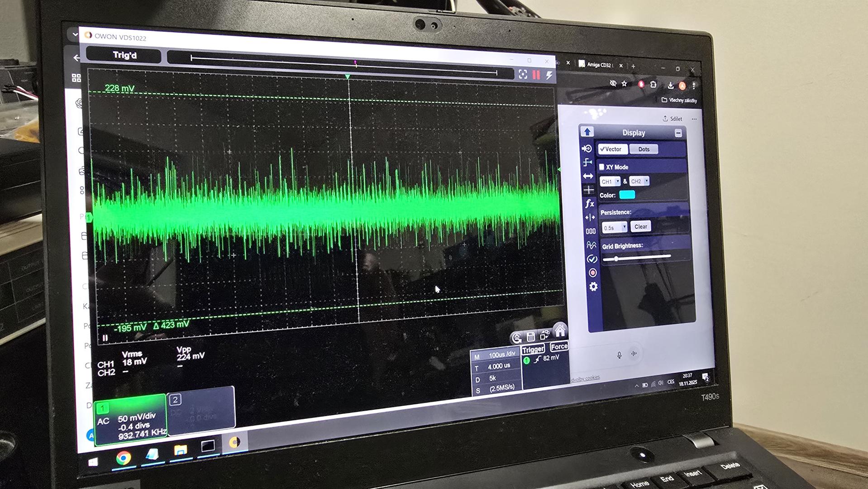Click the floppy disk save icon
The image size is (868, 489).
tap(530, 336)
